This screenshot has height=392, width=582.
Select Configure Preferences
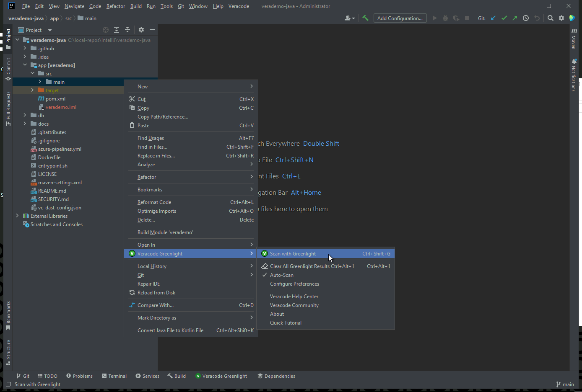pyautogui.click(x=325, y=284)
